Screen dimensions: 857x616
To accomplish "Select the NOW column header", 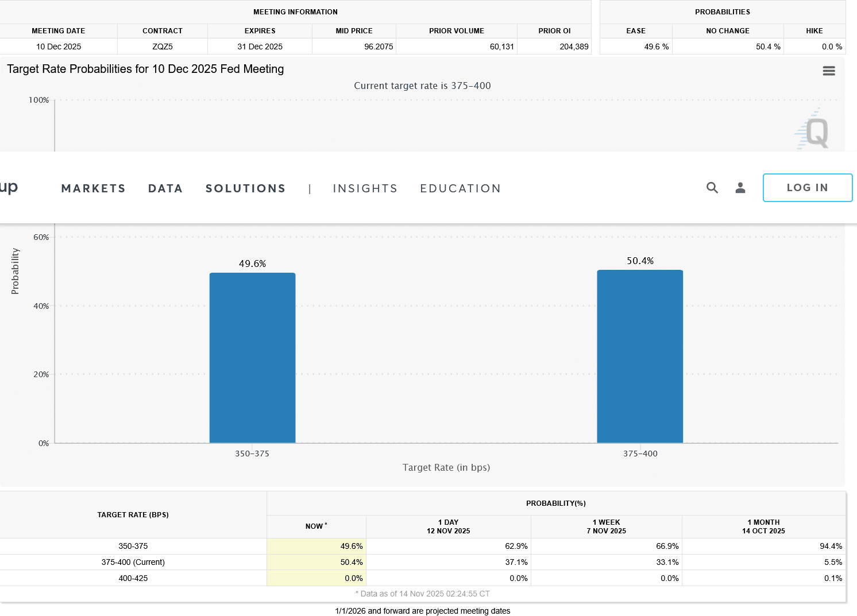I will click(x=316, y=526).
